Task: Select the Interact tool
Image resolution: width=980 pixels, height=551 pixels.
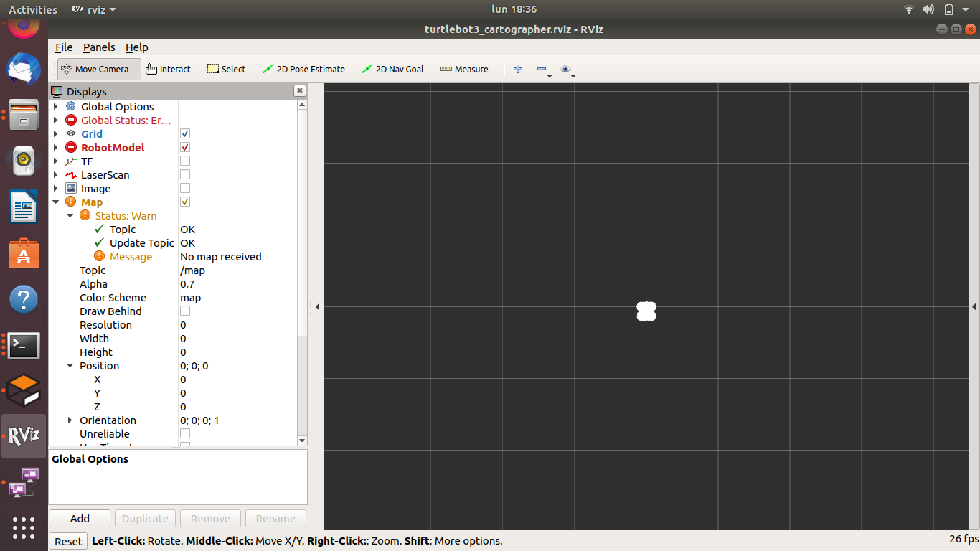Action: coord(168,69)
